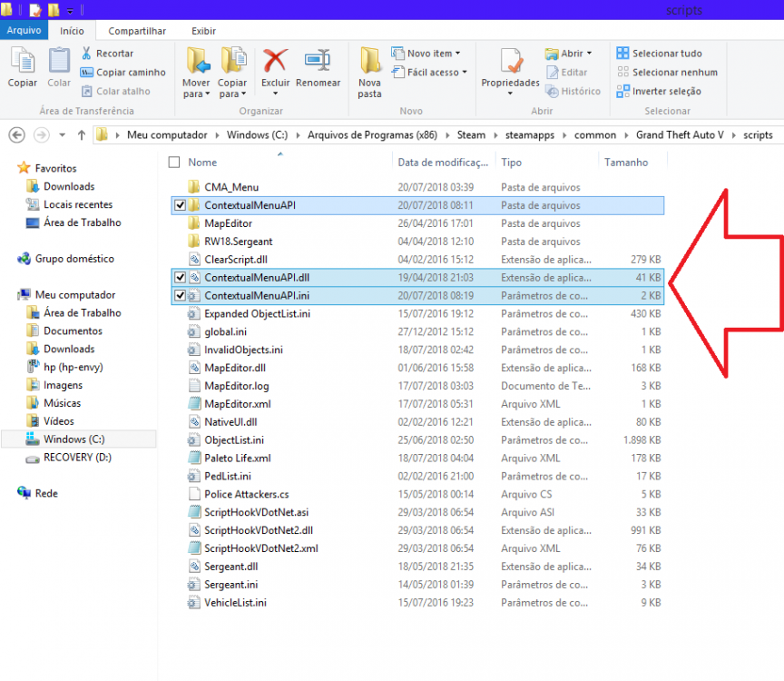
Task: Sort by Data de modificação column
Action: (443, 163)
